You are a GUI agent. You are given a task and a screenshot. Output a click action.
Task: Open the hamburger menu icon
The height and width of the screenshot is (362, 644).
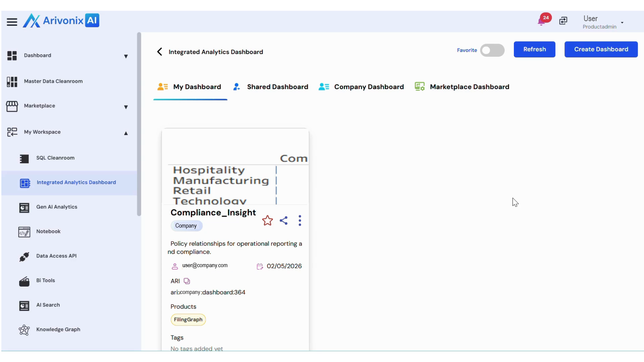[x=12, y=22]
